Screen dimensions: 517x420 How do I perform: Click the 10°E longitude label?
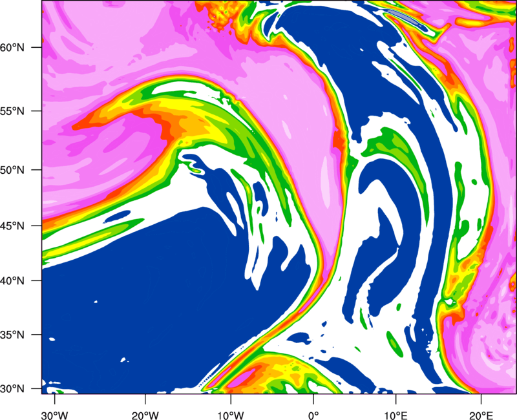coord(396,415)
